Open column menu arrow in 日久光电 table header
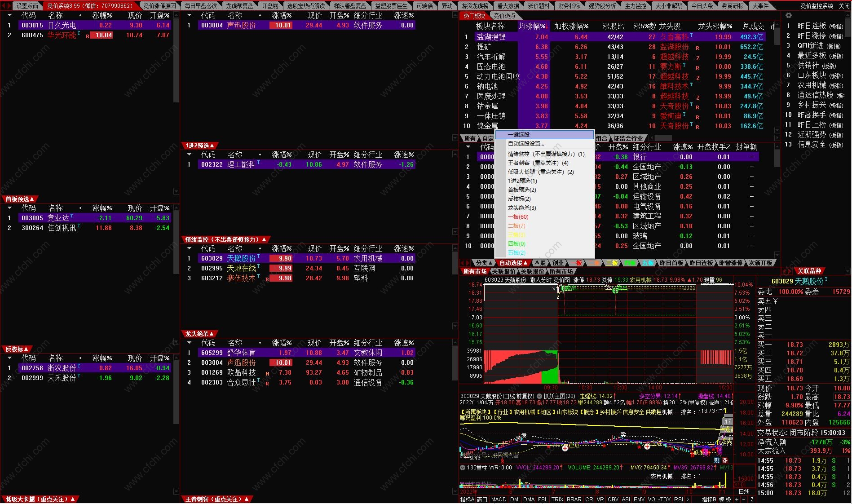 click(x=9, y=15)
